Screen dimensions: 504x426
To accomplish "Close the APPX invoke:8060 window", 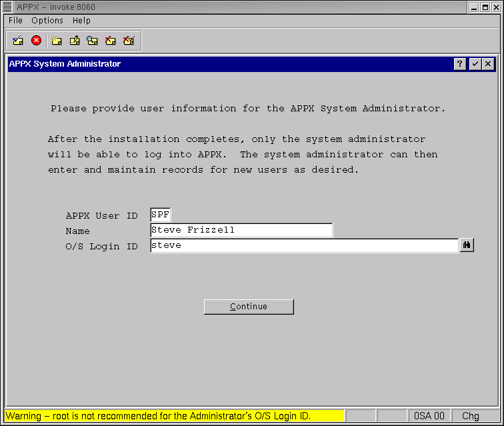I will pos(496,7).
